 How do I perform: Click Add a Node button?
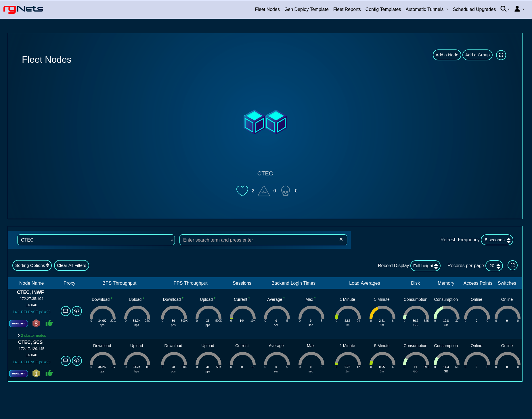tap(447, 55)
